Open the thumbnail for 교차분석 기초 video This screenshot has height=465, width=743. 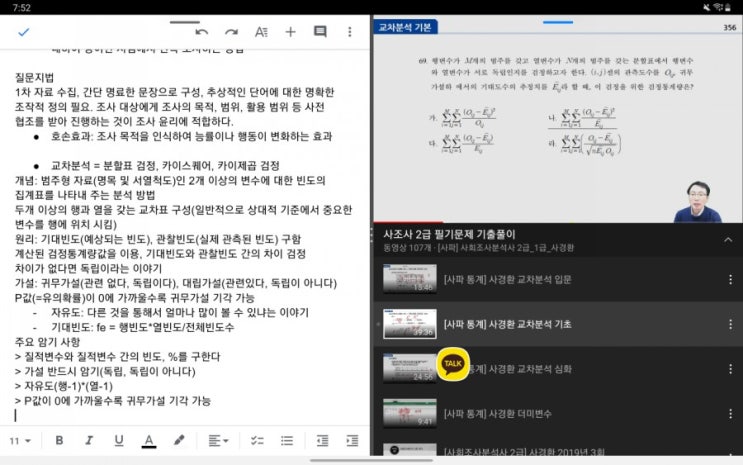tap(410, 324)
